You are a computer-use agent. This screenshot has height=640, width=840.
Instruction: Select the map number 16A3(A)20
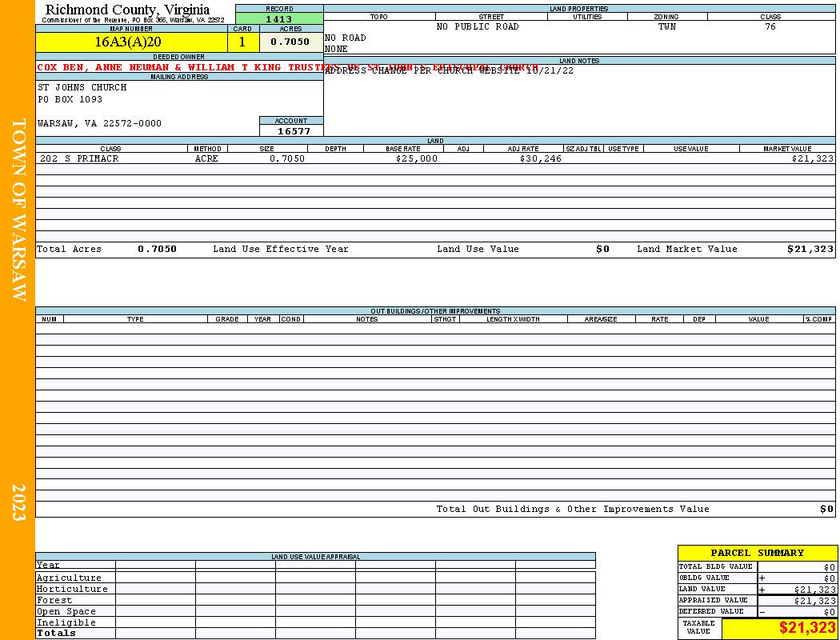(x=127, y=42)
